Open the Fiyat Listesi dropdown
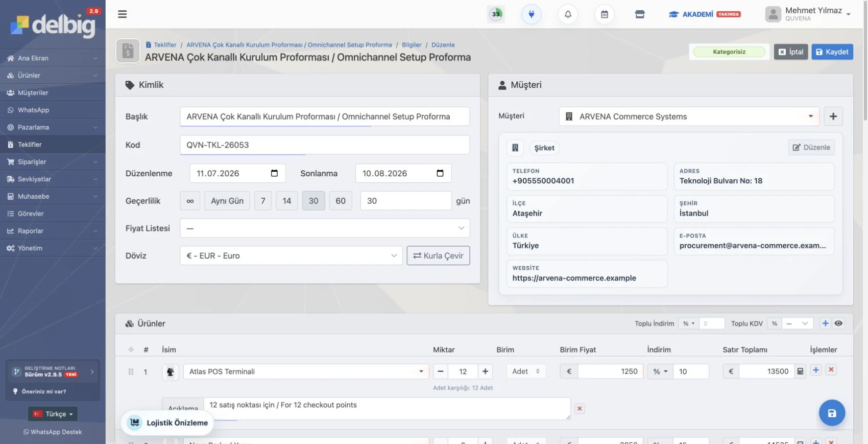This screenshot has height=444, width=868. 325,228
